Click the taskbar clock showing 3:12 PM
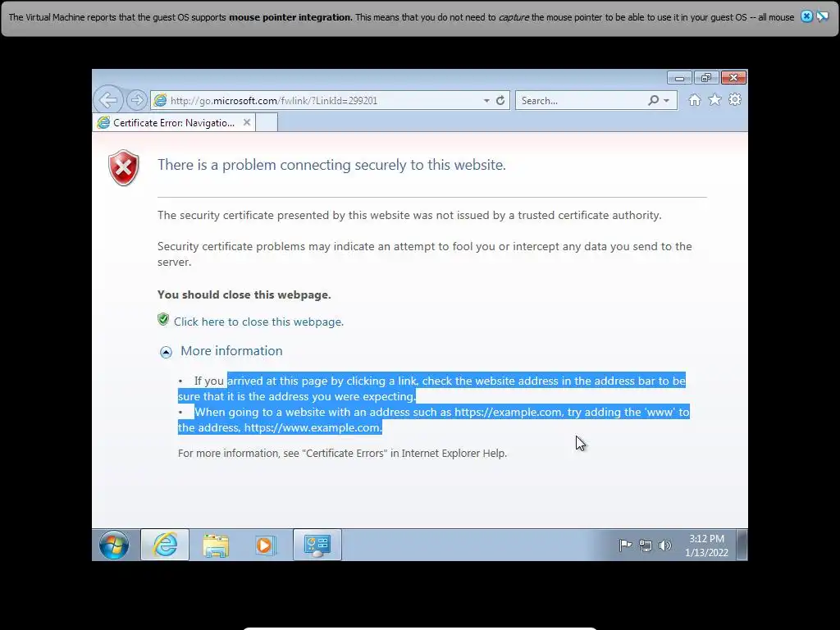Screen dimensions: 840x630 point(706,546)
